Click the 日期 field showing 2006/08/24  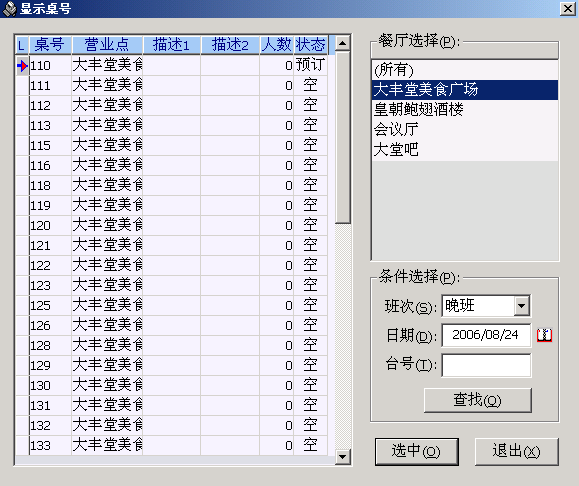coord(486,335)
